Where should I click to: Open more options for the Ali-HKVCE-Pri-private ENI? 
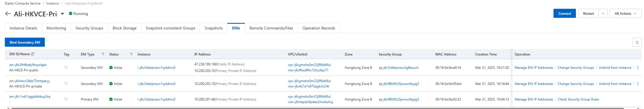tap(638, 84)
